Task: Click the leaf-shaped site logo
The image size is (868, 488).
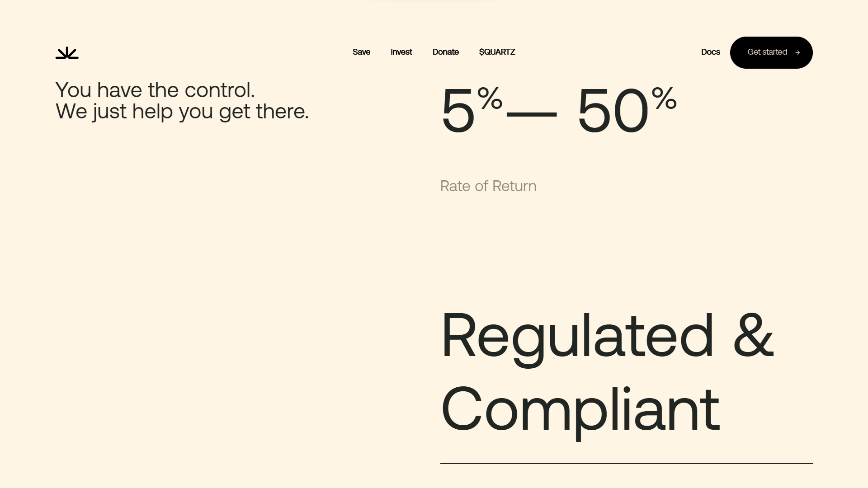Action: pos(67,53)
